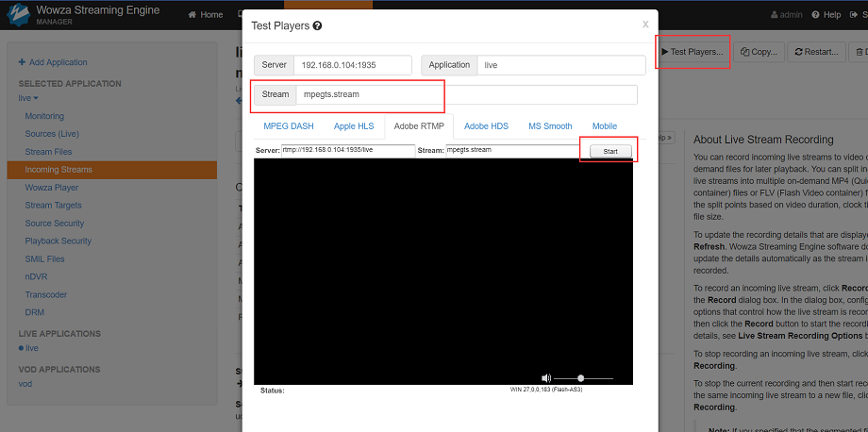Switch to the Adobe HDS tab
868x432 pixels.
486,126
